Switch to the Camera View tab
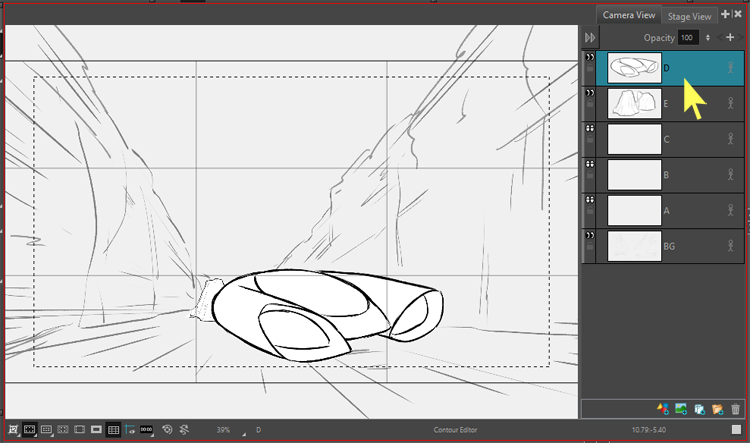750x443 pixels. (628, 16)
